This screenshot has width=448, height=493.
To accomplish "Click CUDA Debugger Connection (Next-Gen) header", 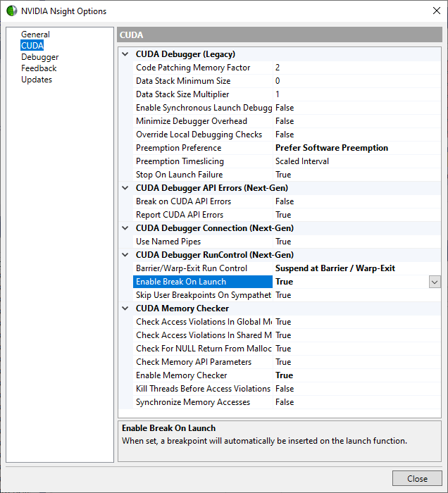I will (215, 228).
